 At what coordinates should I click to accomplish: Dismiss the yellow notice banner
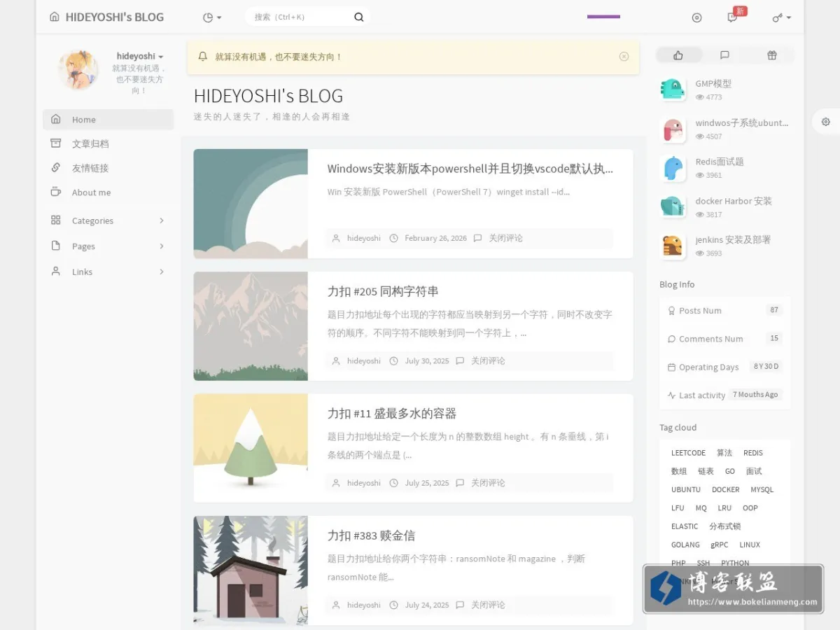pos(624,57)
